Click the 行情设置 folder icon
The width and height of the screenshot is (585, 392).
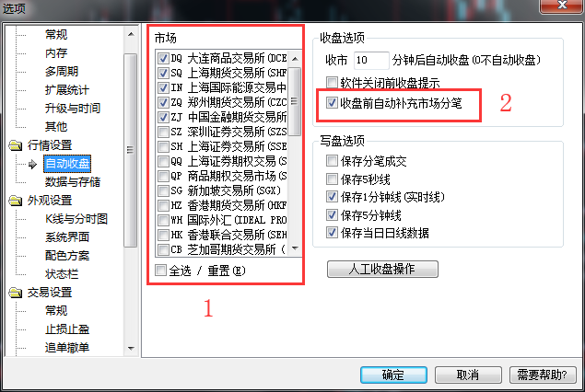click(x=16, y=145)
